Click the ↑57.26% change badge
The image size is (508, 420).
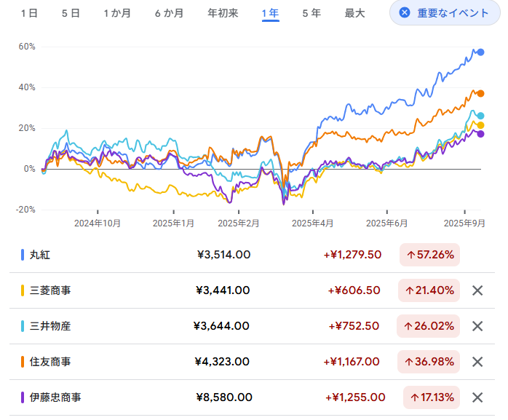click(429, 255)
